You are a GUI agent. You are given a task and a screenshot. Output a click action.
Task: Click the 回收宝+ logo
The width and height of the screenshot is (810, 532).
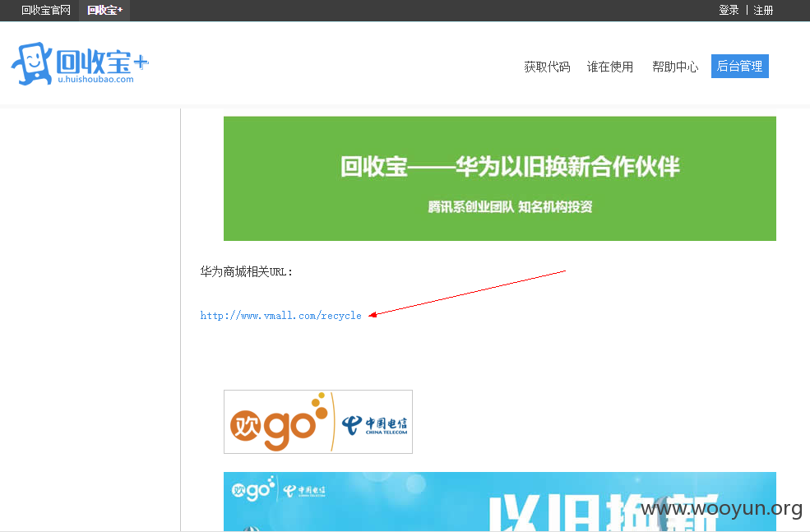point(80,63)
